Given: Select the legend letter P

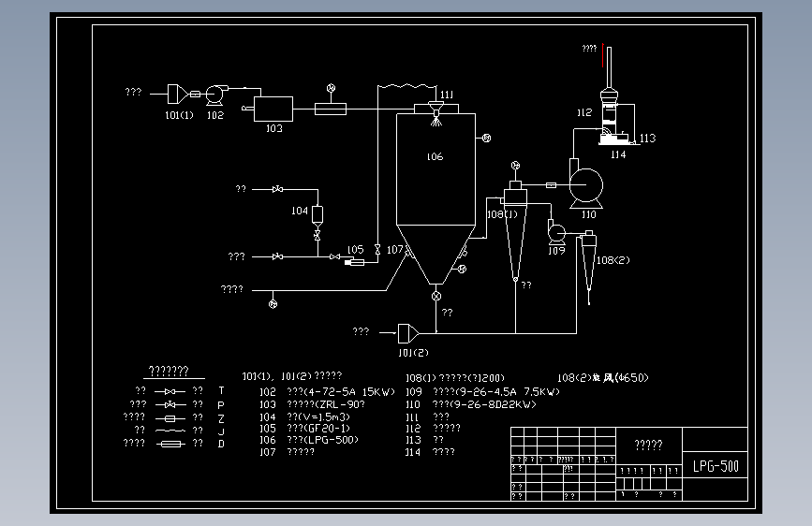Looking at the screenshot, I should (221, 405).
